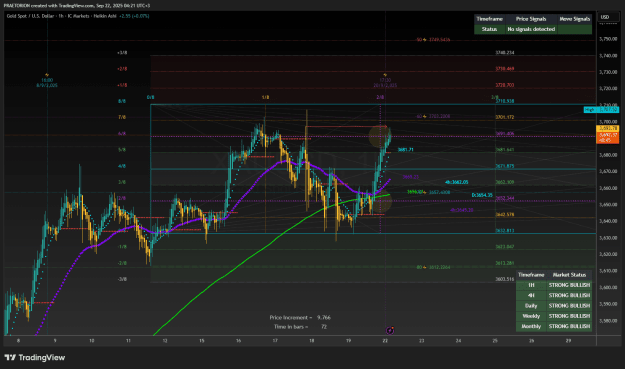
Task: Open the USD currency selector
Action: (609, 17)
